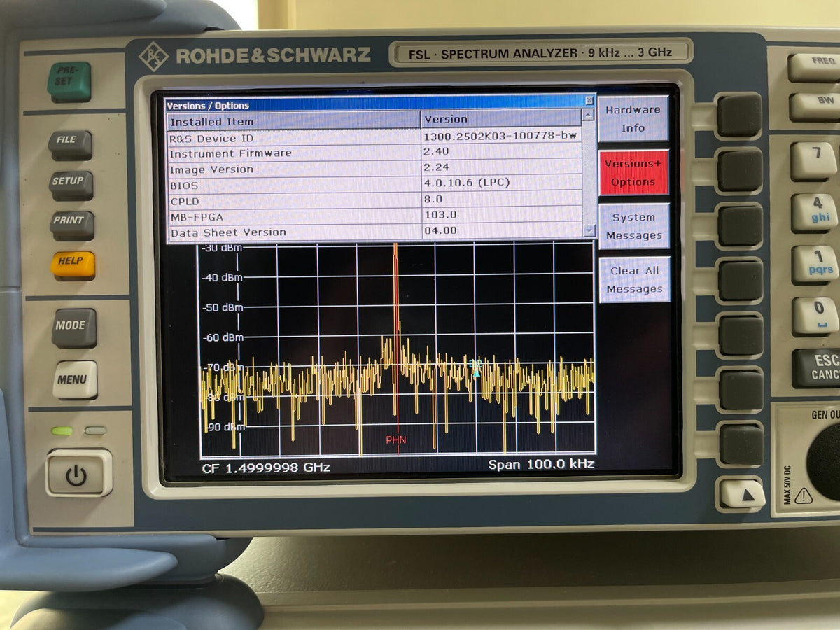This screenshot has height=630, width=840.
Task: Click the numeric 7 key
Action: pyautogui.click(x=815, y=160)
